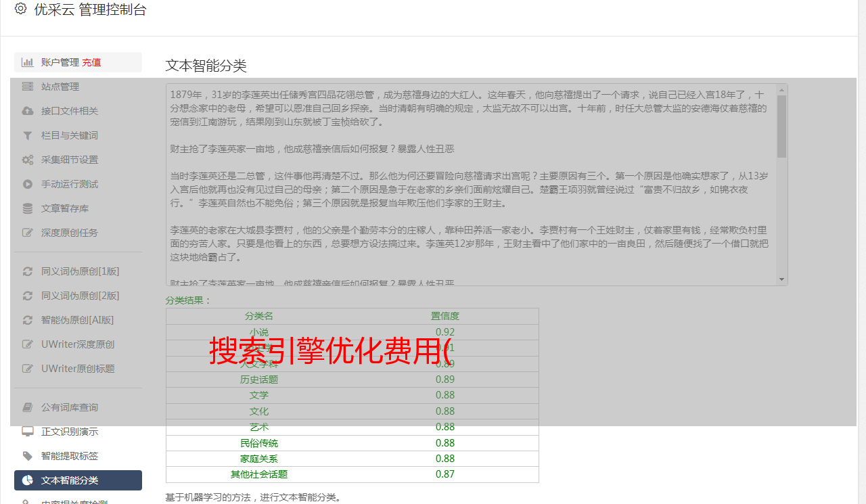Open UWriter深度原创 tool
Screen dimensions: 866x504
point(78,344)
